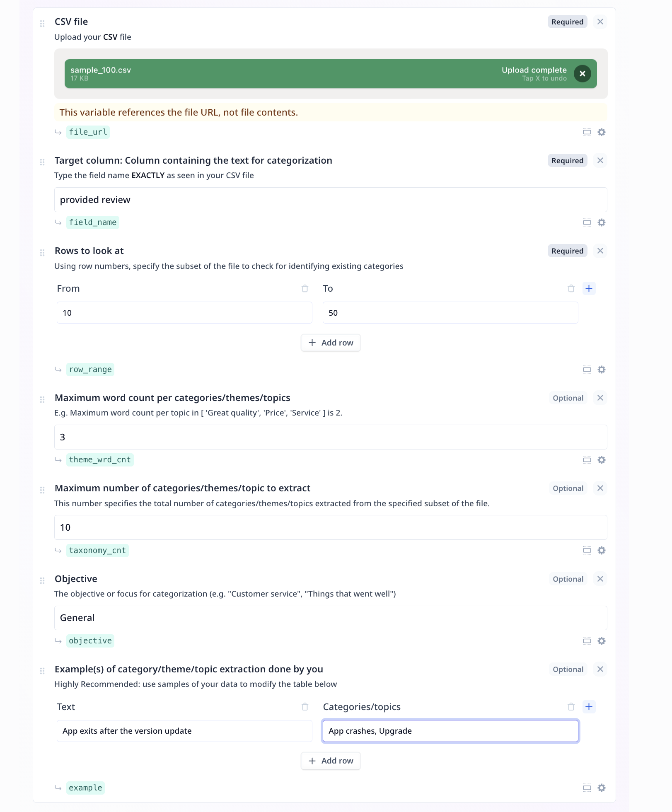
Task: Open settings gear for row_range variable
Action: click(602, 370)
